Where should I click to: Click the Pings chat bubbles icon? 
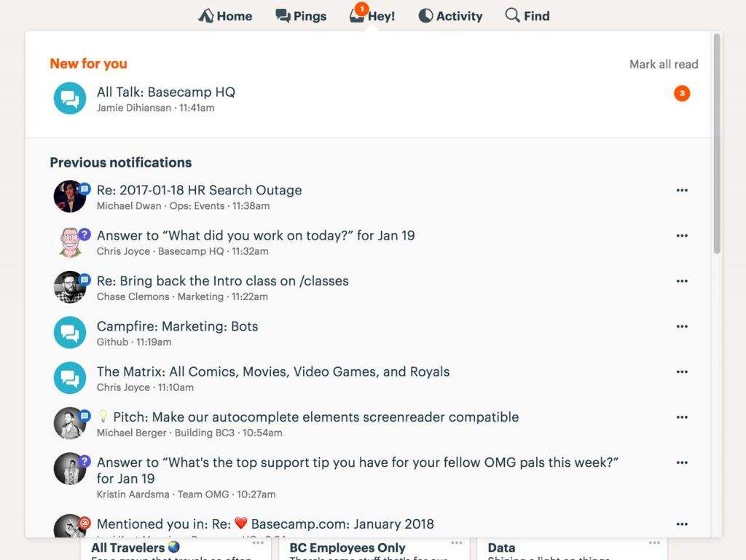click(x=283, y=16)
